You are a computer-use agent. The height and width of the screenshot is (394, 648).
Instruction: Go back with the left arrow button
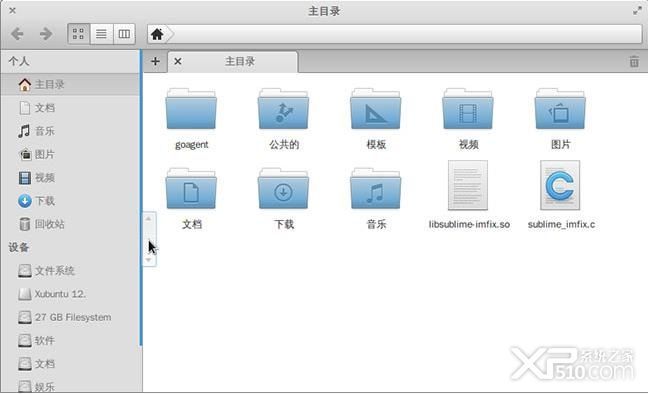[x=17, y=34]
